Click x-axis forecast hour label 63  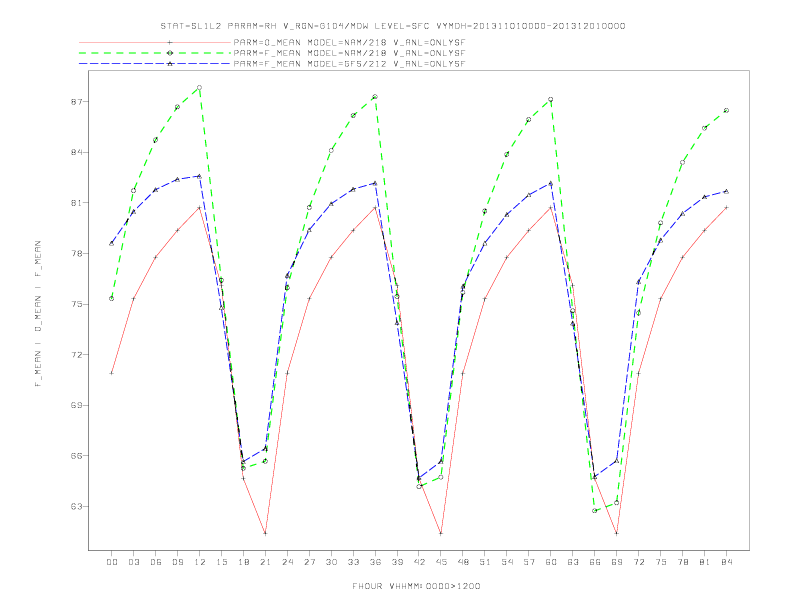(573, 562)
